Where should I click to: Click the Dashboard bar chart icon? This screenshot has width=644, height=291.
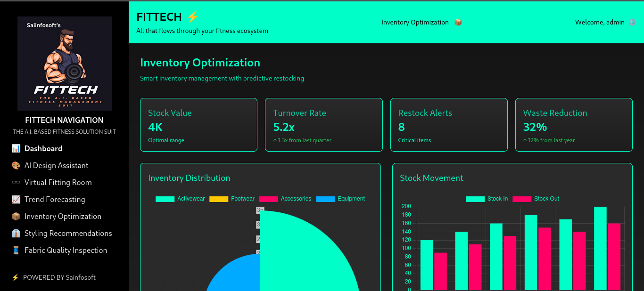pyautogui.click(x=16, y=149)
